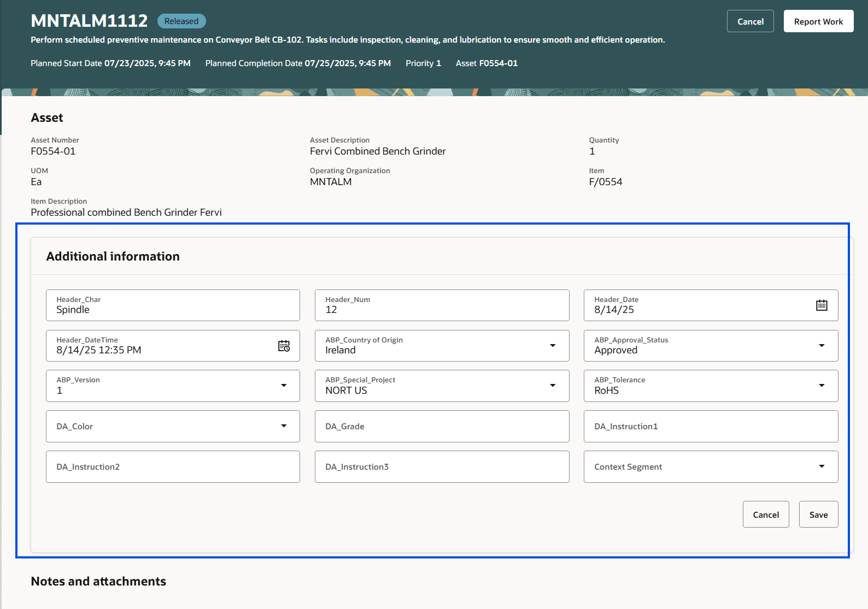Open the ABP_Tolerance dropdown arrow
The image size is (868, 609).
pyautogui.click(x=821, y=386)
